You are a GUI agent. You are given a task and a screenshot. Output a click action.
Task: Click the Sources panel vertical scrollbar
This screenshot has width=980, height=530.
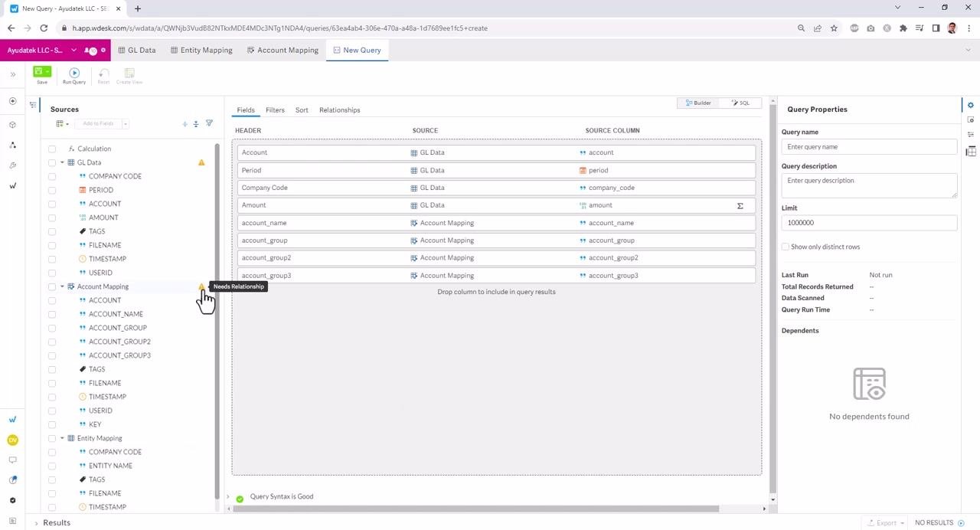217,322
